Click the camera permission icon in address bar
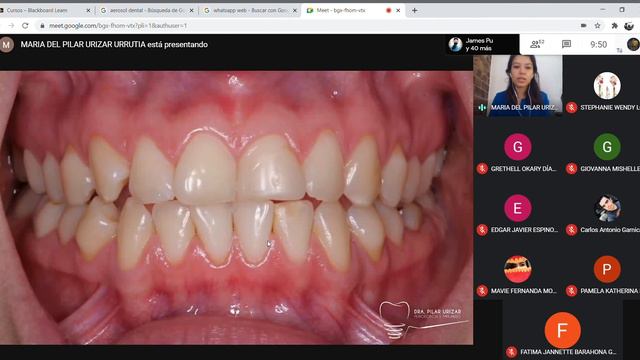 (x=583, y=25)
